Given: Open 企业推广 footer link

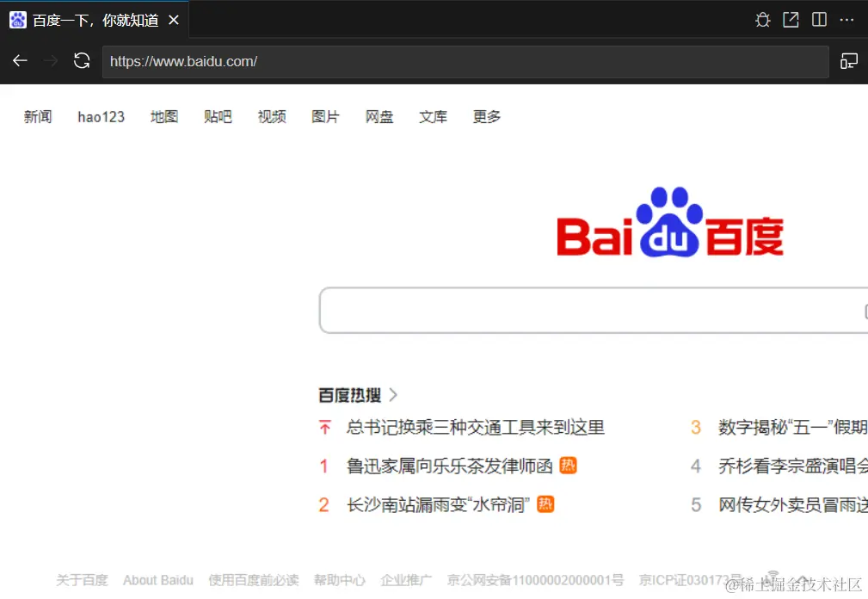Looking at the screenshot, I should pos(406,580).
